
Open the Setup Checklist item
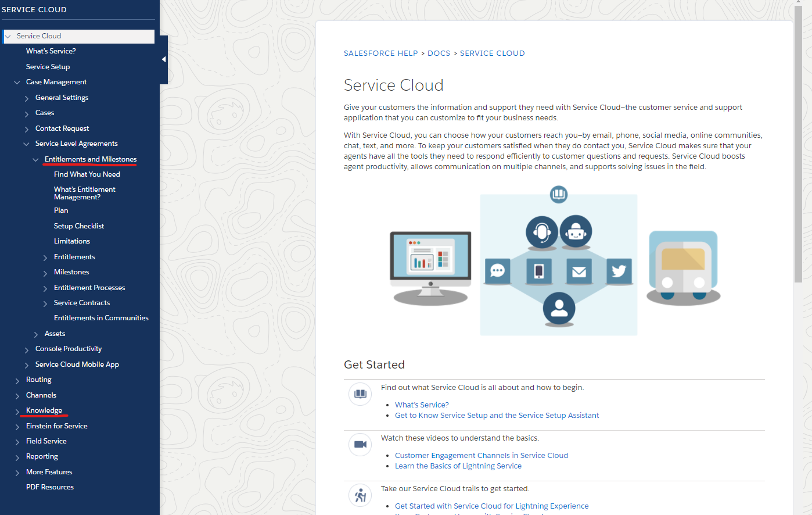pyautogui.click(x=79, y=226)
